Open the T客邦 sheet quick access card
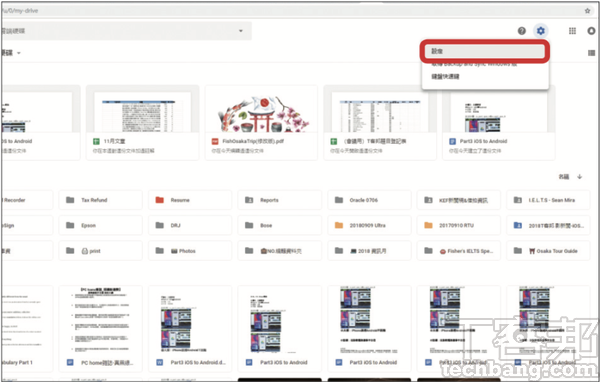The image size is (600, 382). 380,122
